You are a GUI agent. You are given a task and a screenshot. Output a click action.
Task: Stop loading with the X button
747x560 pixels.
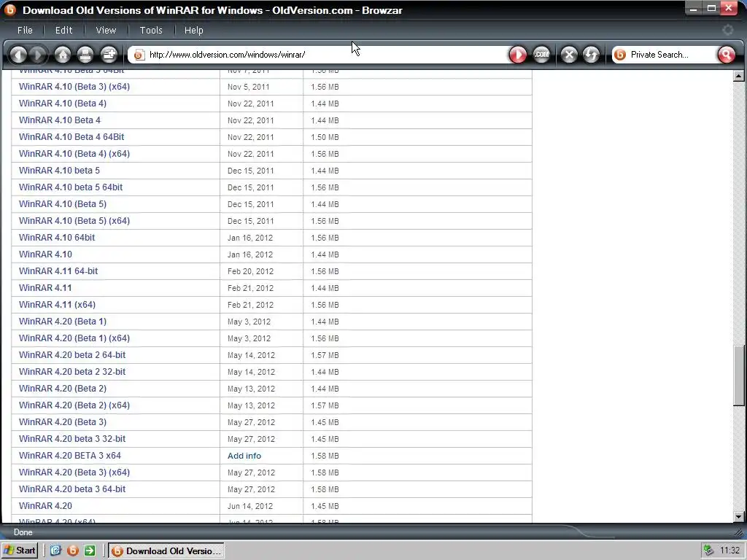pyautogui.click(x=569, y=55)
